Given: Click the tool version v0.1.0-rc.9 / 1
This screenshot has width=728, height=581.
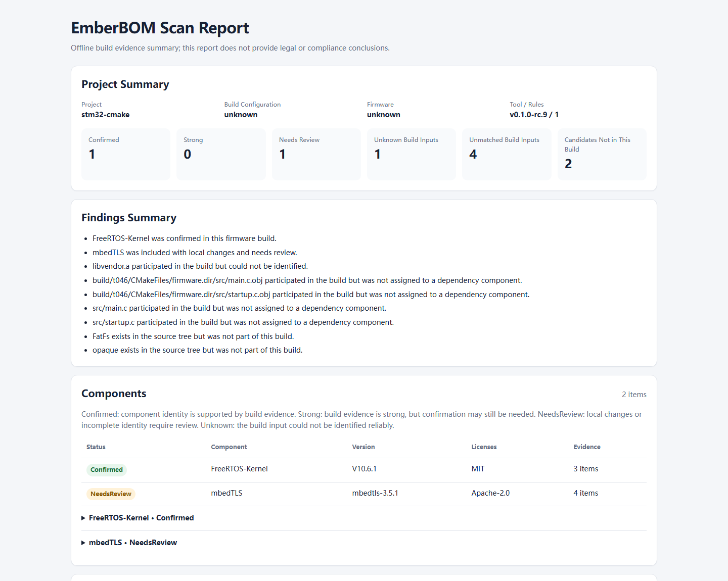Looking at the screenshot, I should (x=534, y=115).
